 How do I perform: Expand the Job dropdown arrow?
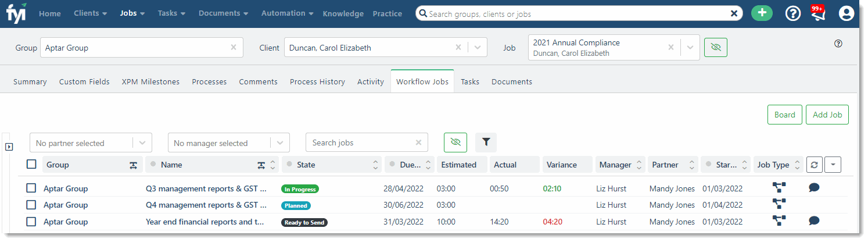coord(690,48)
